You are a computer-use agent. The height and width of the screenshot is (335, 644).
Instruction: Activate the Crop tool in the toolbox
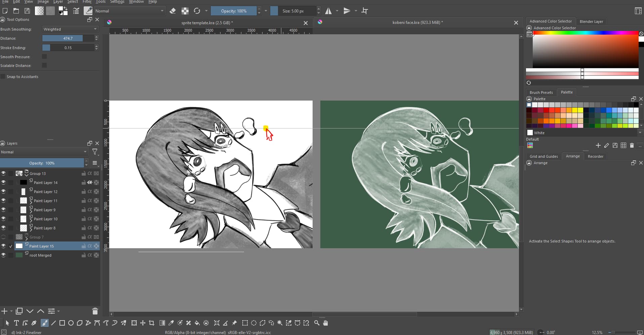[152, 323]
